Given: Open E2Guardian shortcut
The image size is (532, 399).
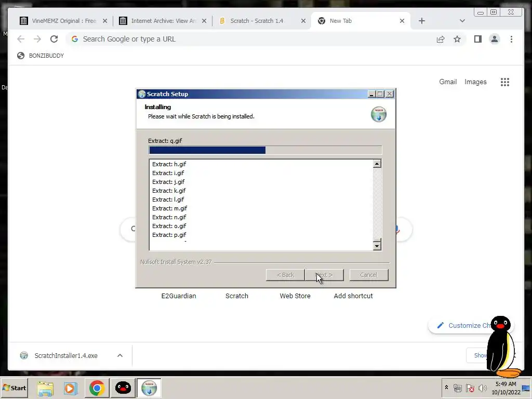Looking at the screenshot, I should [x=179, y=296].
